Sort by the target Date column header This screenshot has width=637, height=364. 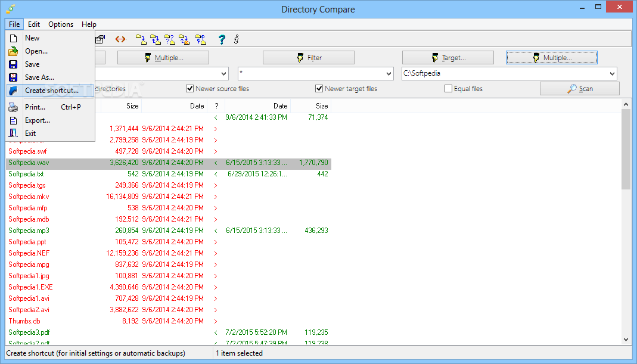258,106
